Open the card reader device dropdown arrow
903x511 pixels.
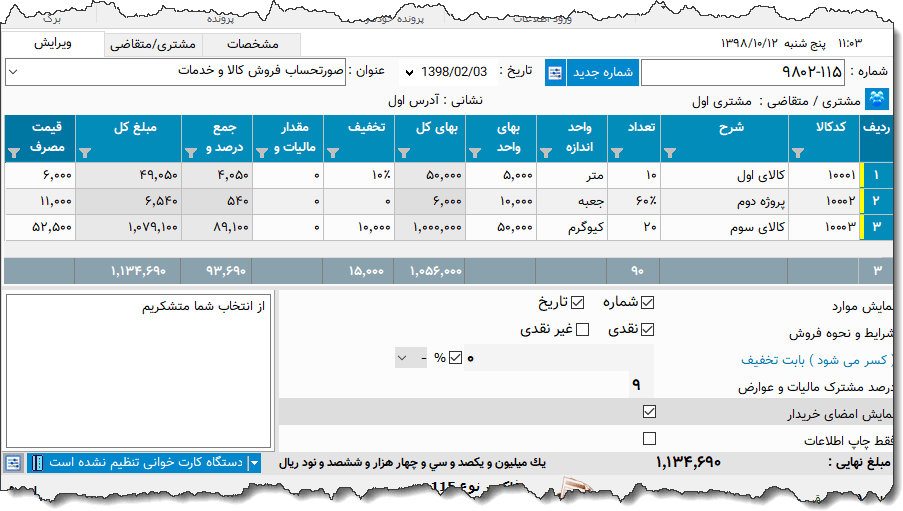(x=255, y=463)
